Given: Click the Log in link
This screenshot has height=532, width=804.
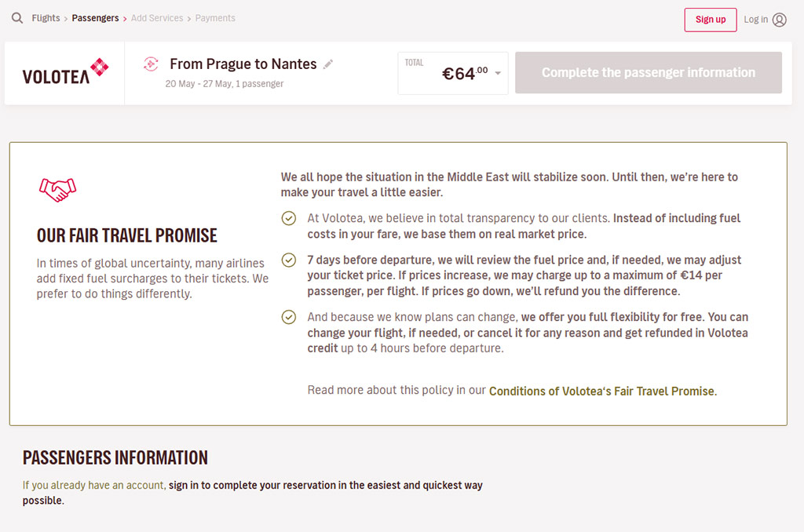Looking at the screenshot, I should point(755,20).
